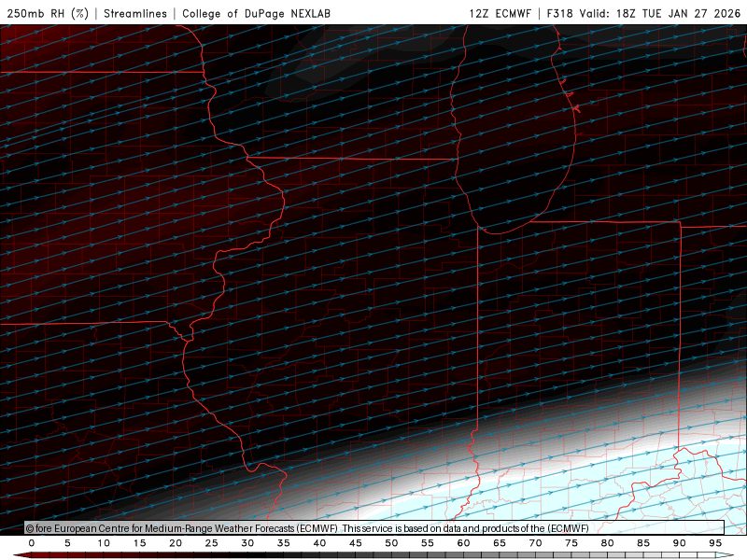Click colorbar label "45"

coord(356,543)
